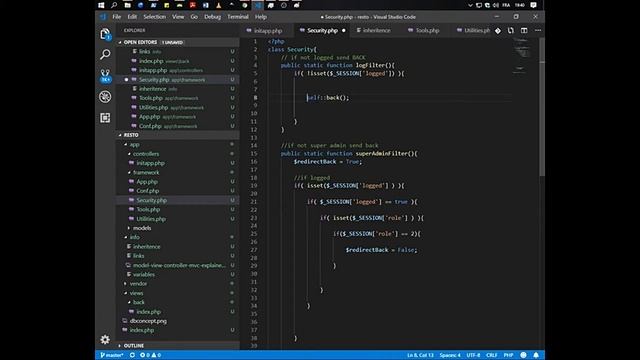640x360 pixels.
Task: Open the Source Control view
Action: [105, 76]
